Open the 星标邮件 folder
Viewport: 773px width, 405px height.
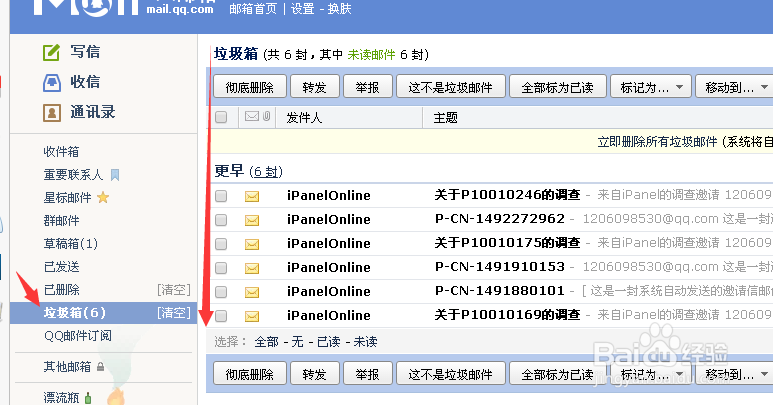click(x=68, y=198)
